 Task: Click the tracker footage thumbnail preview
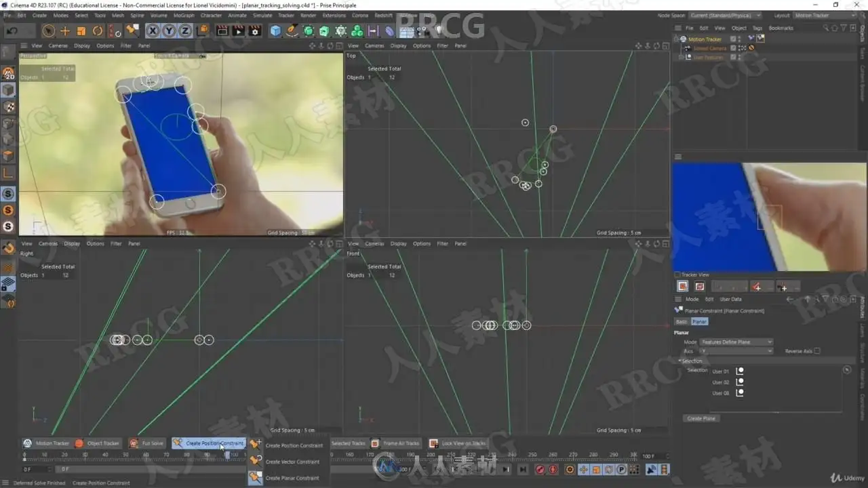pyautogui.click(x=769, y=217)
